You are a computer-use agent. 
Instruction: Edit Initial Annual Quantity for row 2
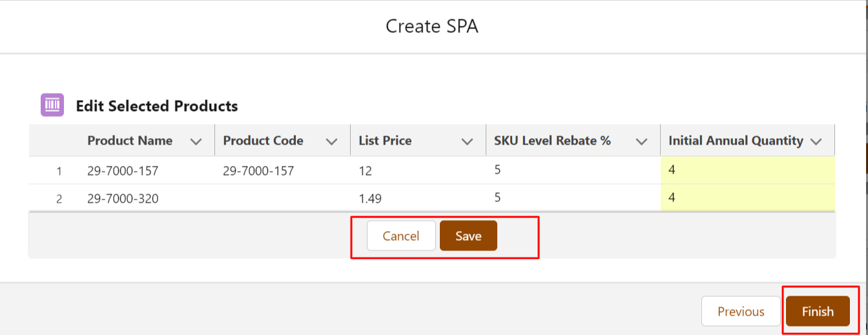click(x=747, y=198)
